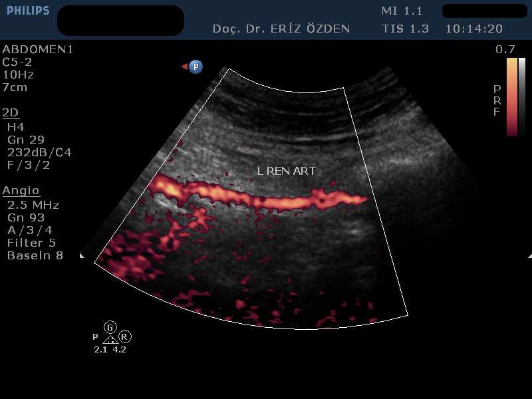Select the 2D settings heading

(x=10, y=112)
